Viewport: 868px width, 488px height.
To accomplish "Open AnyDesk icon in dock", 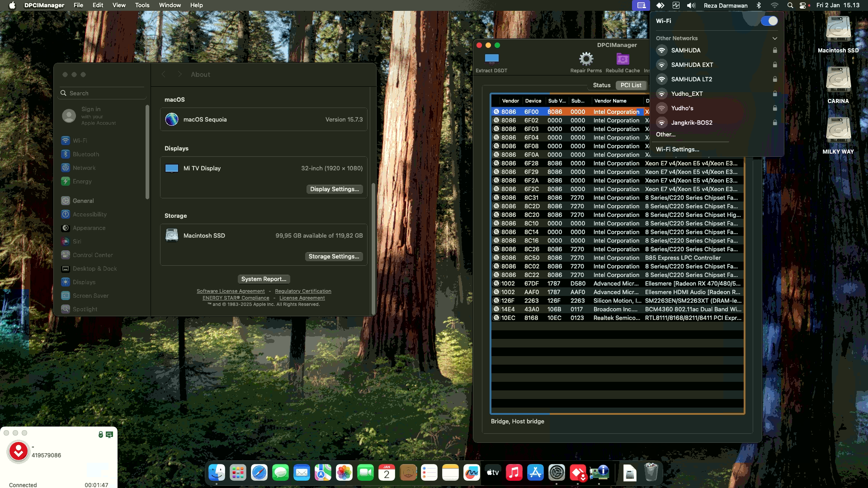I will pyautogui.click(x=578, y=473).
